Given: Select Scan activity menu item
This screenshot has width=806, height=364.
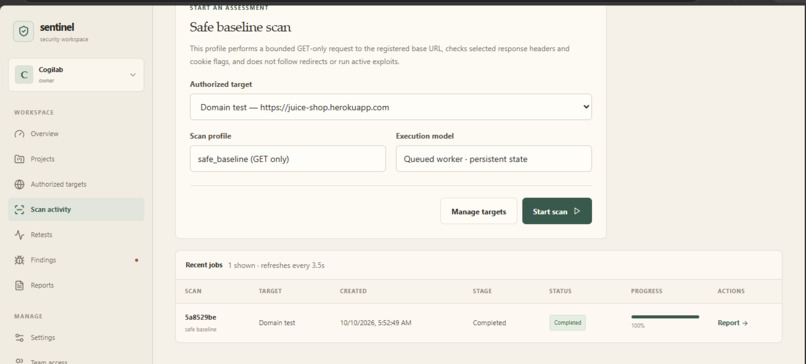Looking at the screenshot, I should pyautogui.click(x=76, y=209).
